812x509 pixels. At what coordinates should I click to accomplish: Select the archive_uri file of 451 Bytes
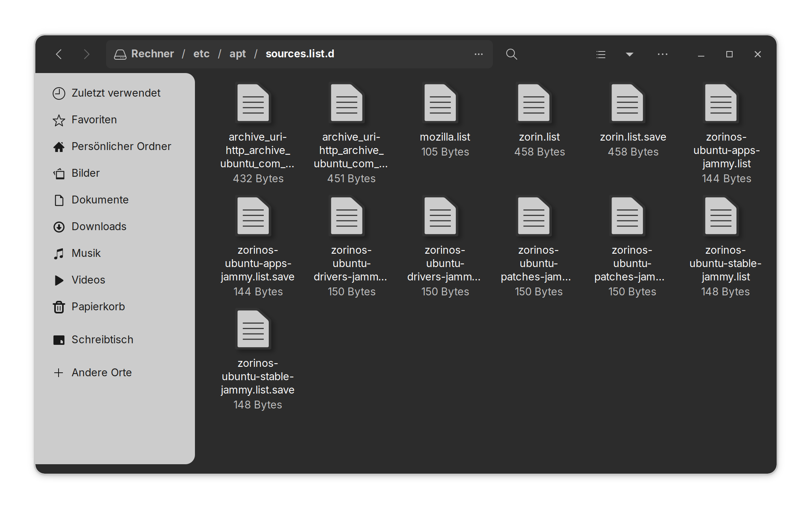coord(351,133)
